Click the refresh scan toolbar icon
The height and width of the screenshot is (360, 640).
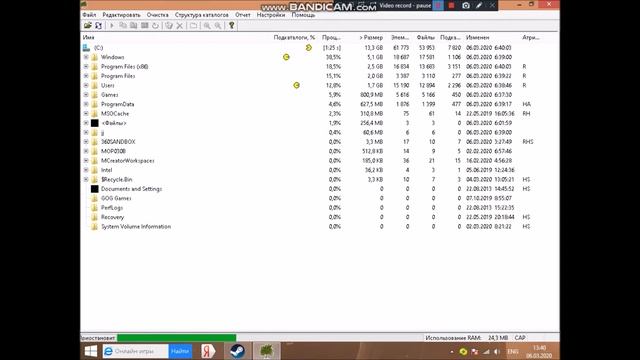[98, 25]
